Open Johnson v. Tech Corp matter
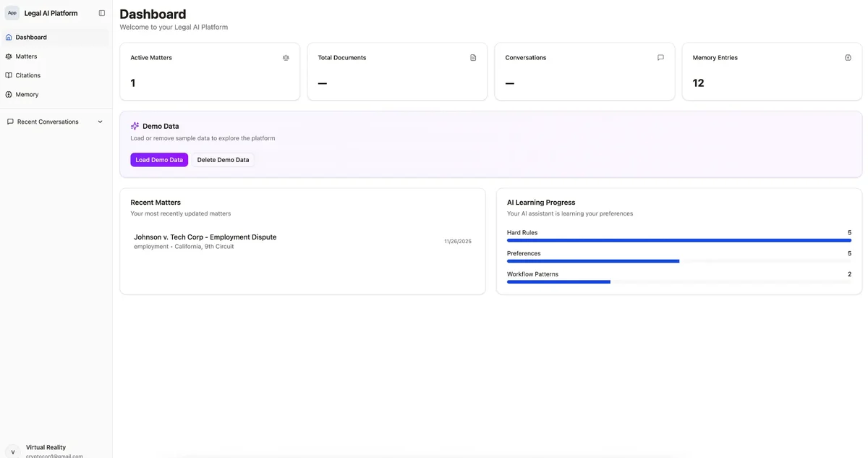 click(x=205, y=237)
